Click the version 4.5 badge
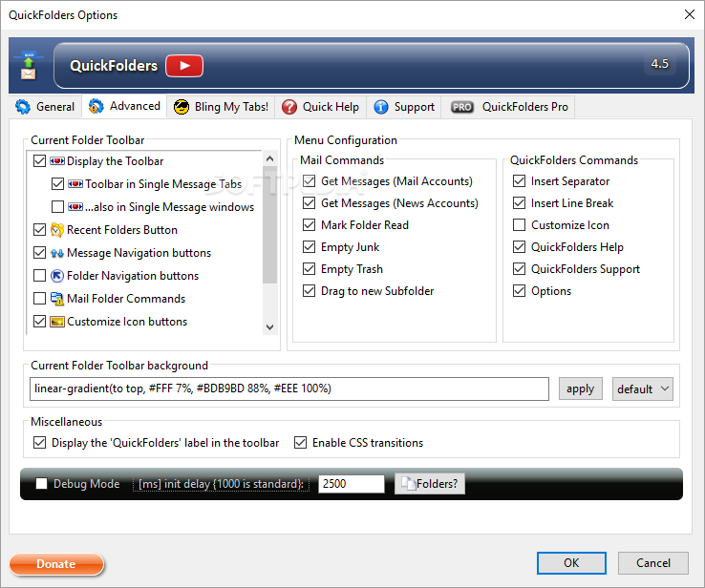 [x=659, y=64]
